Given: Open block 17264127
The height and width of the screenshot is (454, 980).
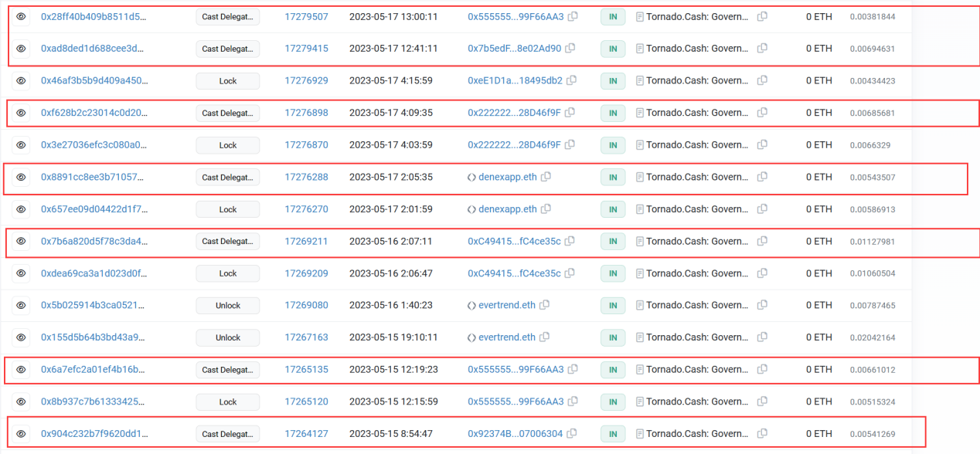Looking at the screenshot, I should (306, 434).
